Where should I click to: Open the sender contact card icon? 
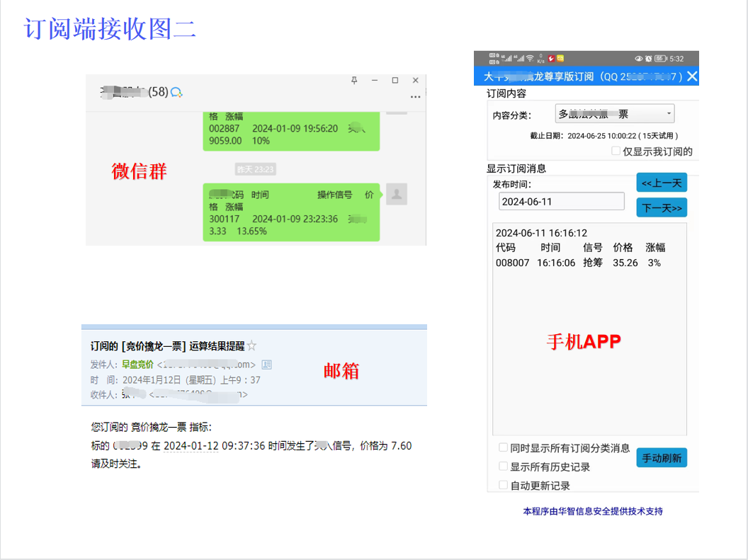tap(266, 365)
